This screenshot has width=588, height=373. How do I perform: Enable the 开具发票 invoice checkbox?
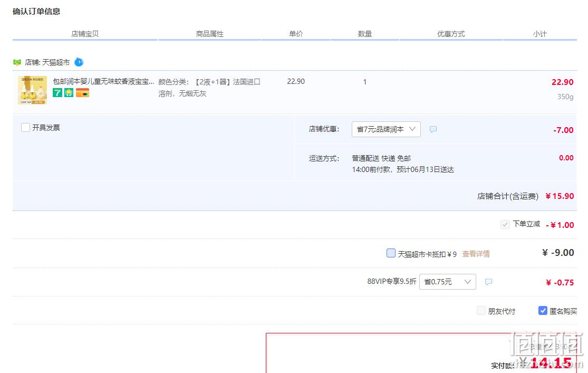point(25,128)
